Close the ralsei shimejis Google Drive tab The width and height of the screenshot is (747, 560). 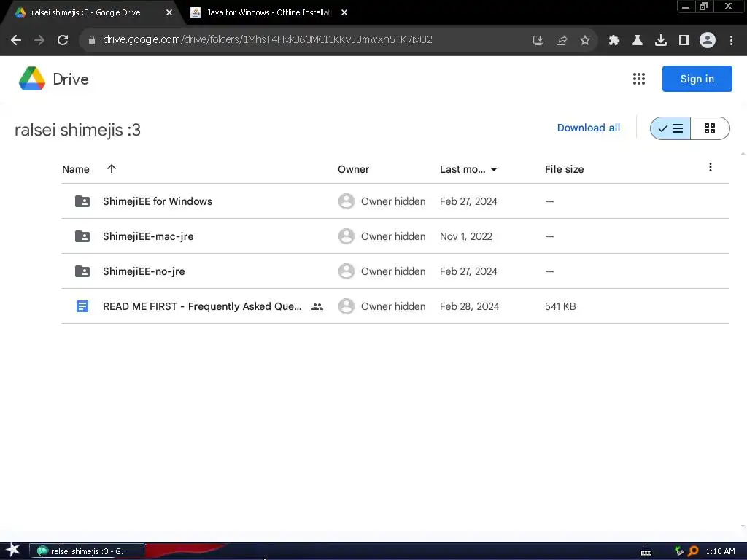pos(169,12)
